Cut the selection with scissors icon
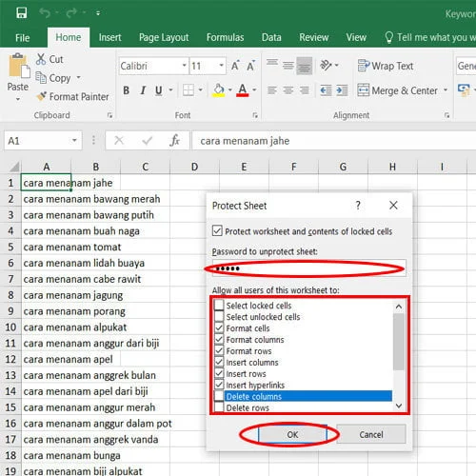The image size is (476, 476). [x=41, y=59]
